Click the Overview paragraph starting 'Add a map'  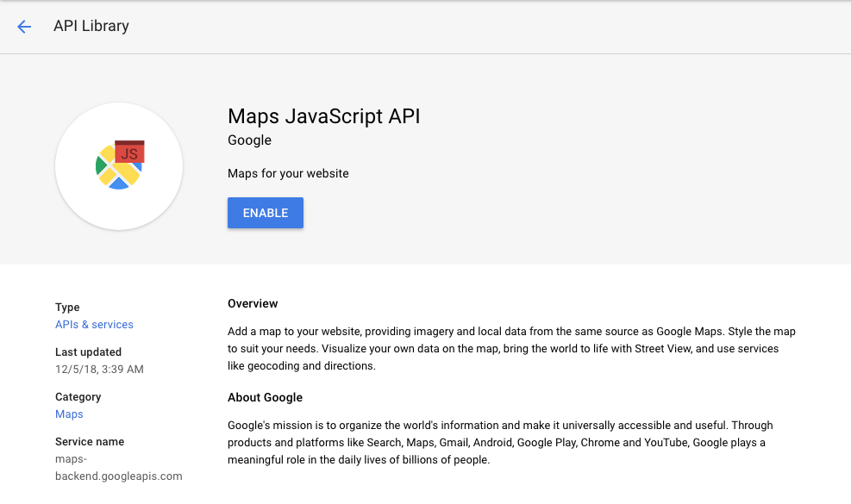pyautogui.click(x=511, y=348)
